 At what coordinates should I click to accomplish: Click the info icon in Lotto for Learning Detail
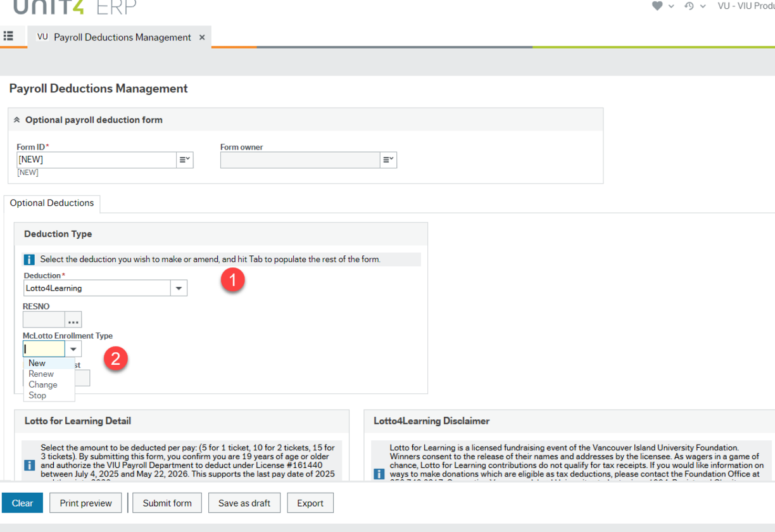pyautogui.click(x=29, y=465)
